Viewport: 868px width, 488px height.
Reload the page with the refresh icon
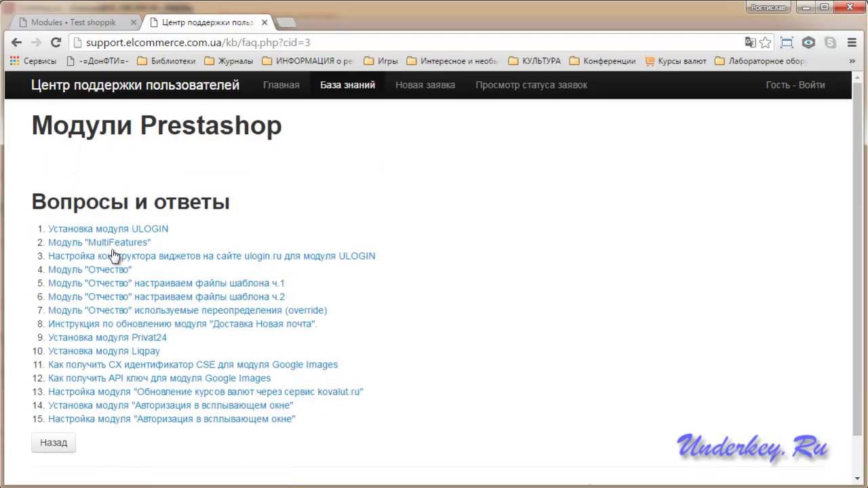point(56,42)
